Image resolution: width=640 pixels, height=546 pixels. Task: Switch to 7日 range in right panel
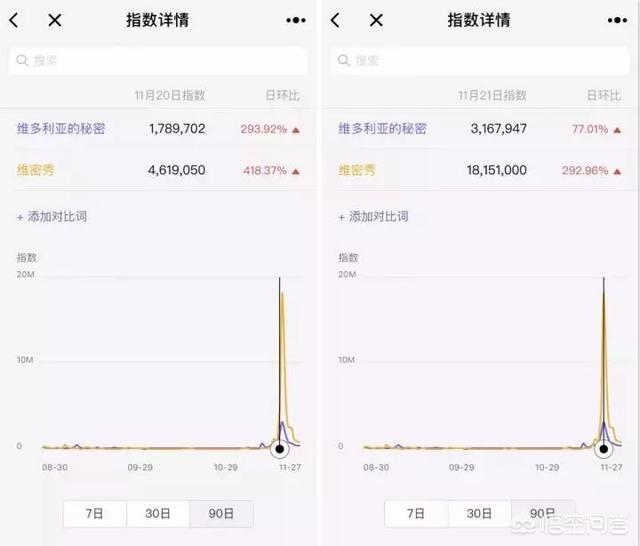pyautogui.click(x=416, y=513)
